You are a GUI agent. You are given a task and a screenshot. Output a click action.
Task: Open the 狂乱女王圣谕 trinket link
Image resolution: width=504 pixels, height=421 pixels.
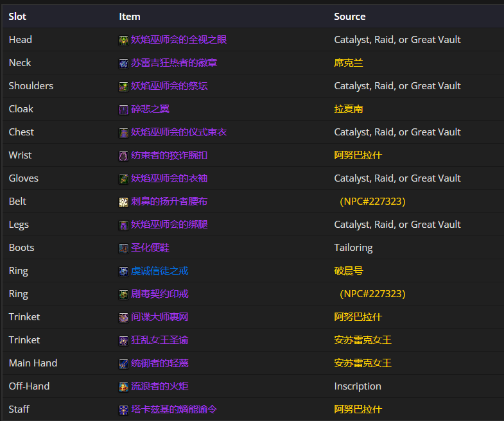tap(159, 340)
